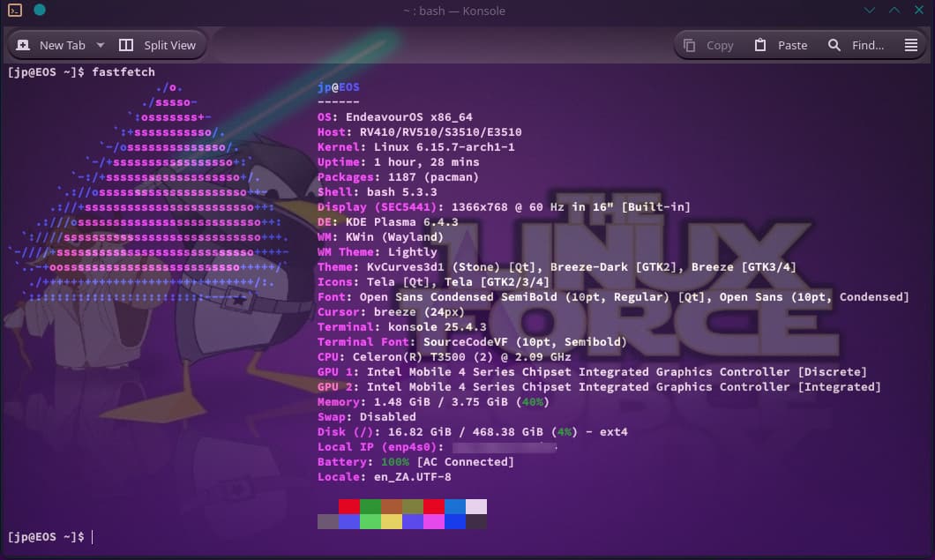Open the hamburger menu in Konsole toolbar
This screenshot has height=560, width=935.
[910, 45]
